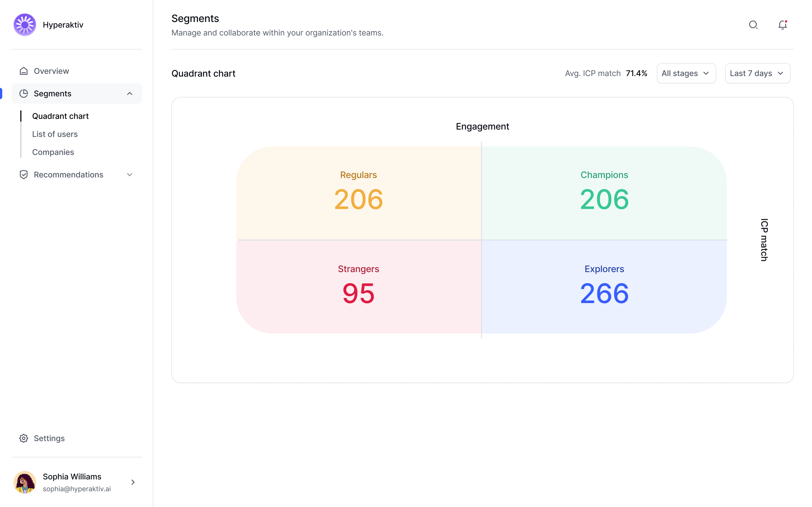The height and width of the screenshot is (507, 812).
Task: Click Sophia Williams avatar picture
Action: (25, 482)
